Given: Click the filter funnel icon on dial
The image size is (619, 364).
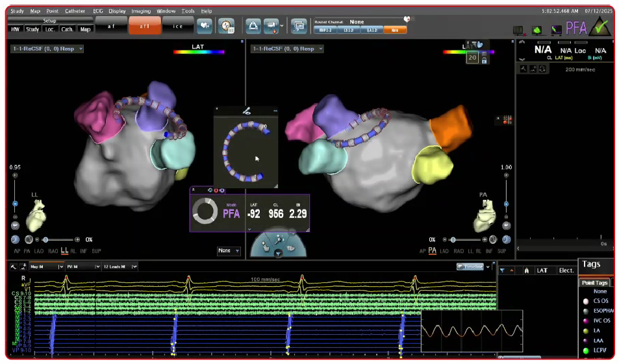Looking at the screenshot, I should click(x=278, y=254).
